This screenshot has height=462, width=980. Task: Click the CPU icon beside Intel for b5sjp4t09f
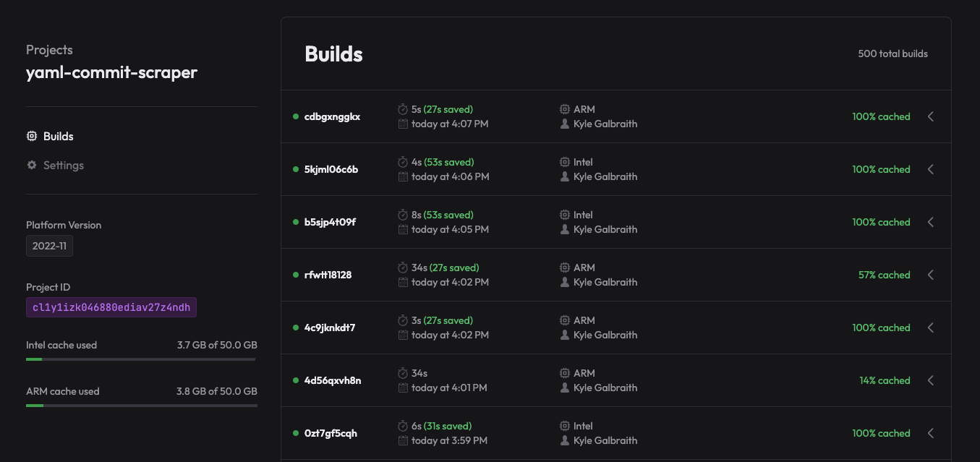coord(565,215)
